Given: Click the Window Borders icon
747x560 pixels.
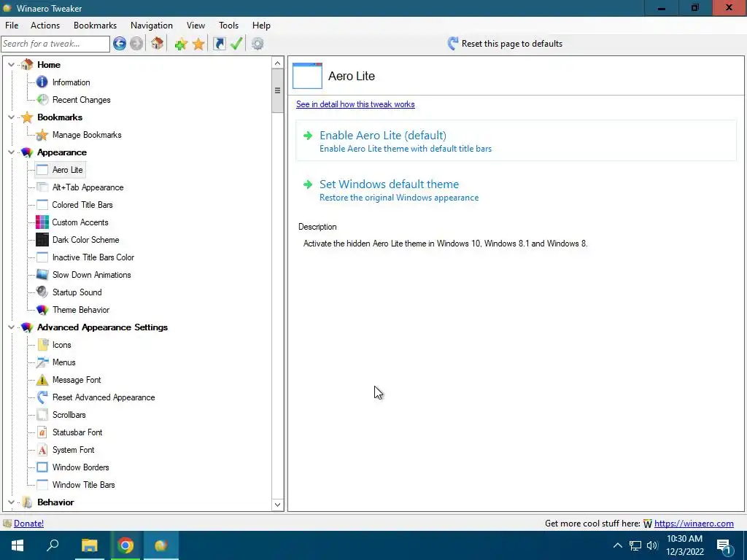Looking at the screenshot, I should pyautogui.click(x=42, y=467).
